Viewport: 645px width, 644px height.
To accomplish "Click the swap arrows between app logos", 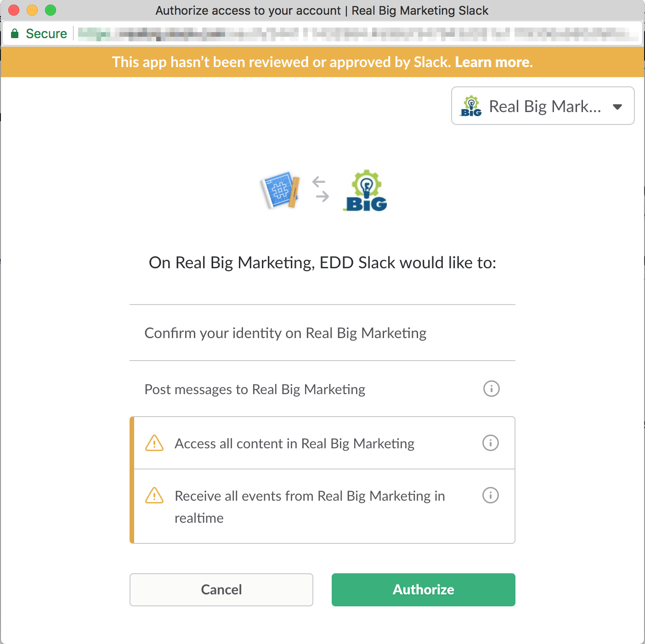I will tap(321, 189).
